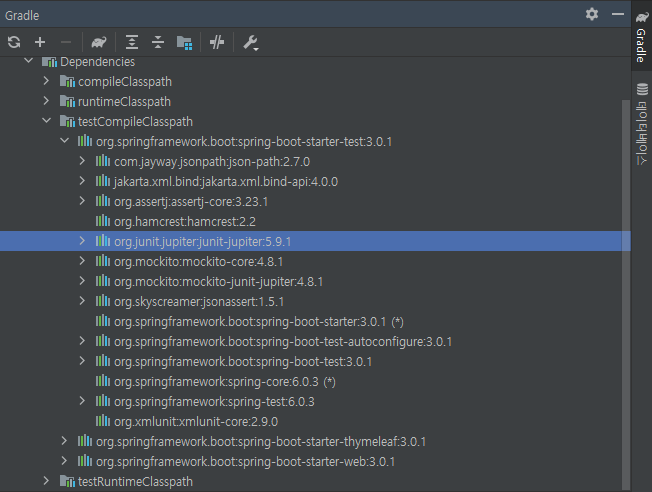
Task: Click library icon of jsonassert:1.5.1
Action: tap(103, 301)
